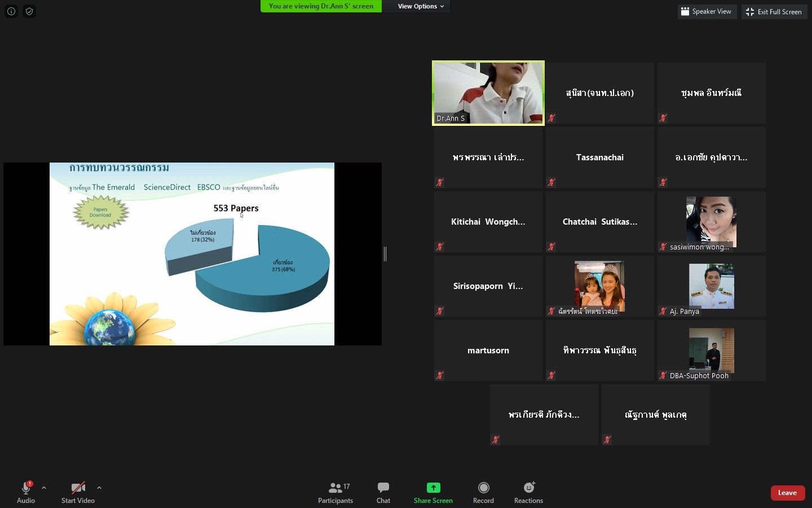Click the divider handle beside the shared screen
The height and width of the screenshot is (508, 812).
pos(385,254)
